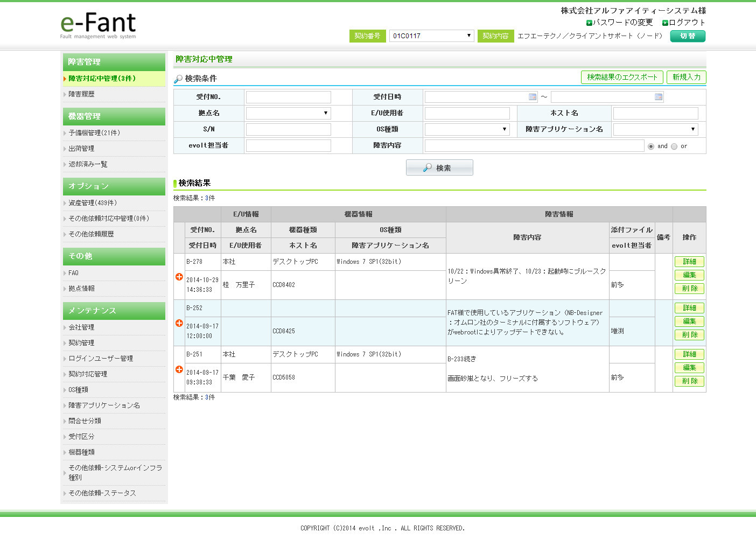Viewport: 756px width, 539px height.
Task: Click 削除 for row B-252
Action: [689, 335]
